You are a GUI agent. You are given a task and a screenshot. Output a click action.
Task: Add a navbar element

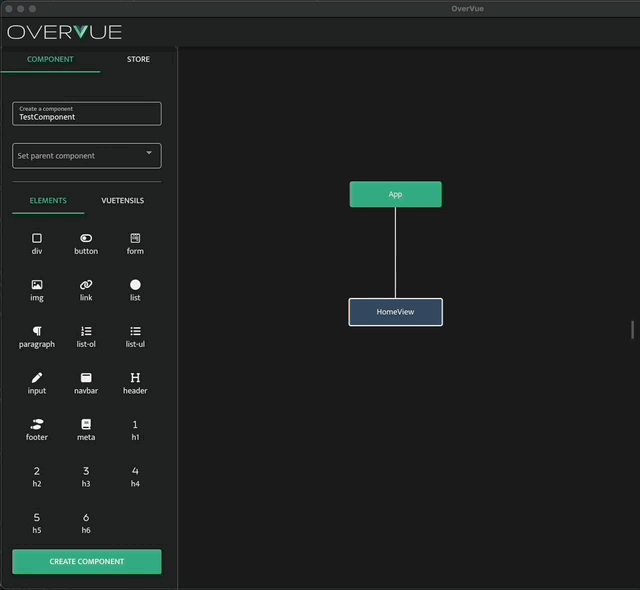click(86, 384)
